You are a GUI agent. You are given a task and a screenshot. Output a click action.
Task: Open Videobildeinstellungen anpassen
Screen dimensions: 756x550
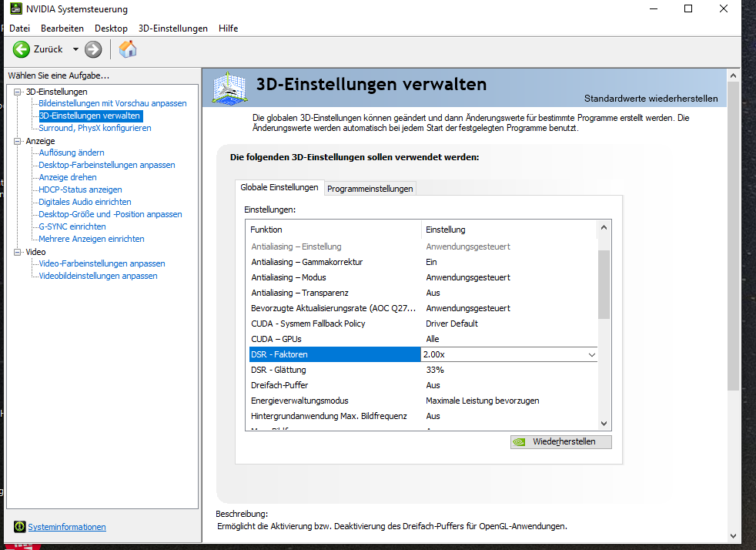[x=98, y=276]
